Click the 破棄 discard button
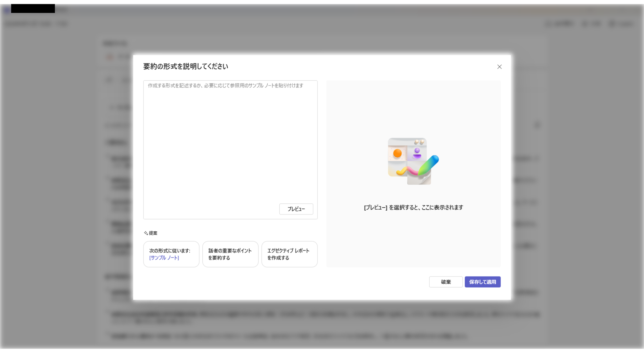This screenshot has width=644, height=351. tap(446, 282)
